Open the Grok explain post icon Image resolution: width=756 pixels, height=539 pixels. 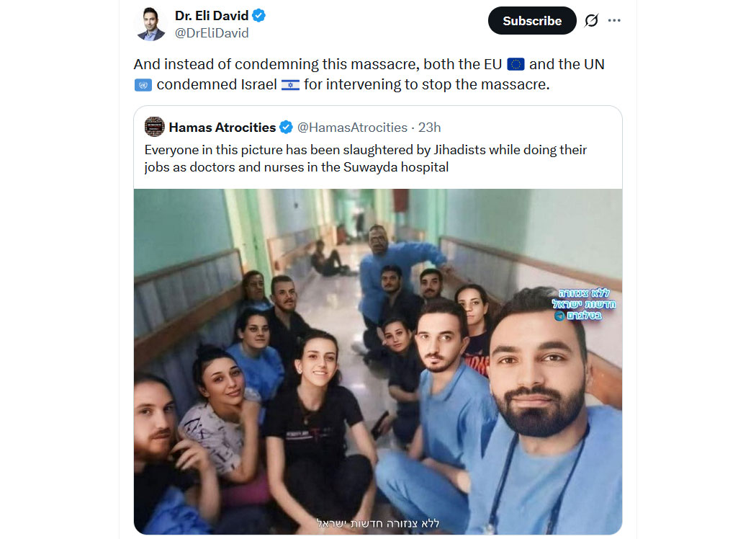591,21
